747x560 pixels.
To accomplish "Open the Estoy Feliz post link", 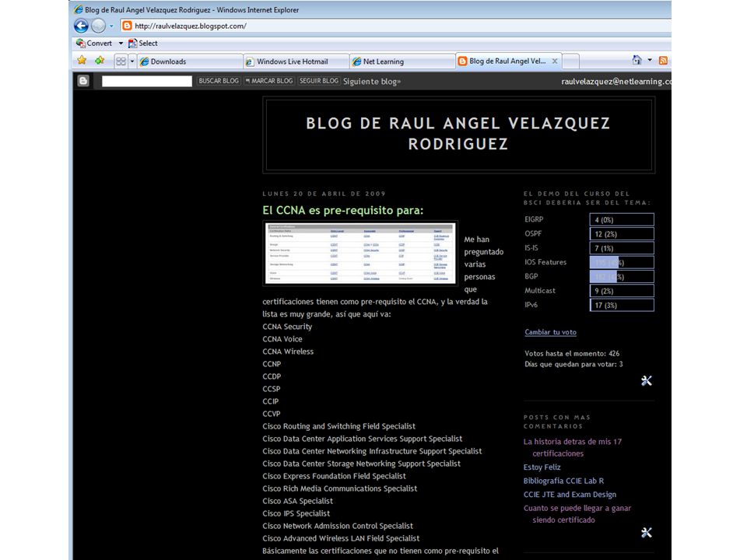I will (x=542, y=467).
